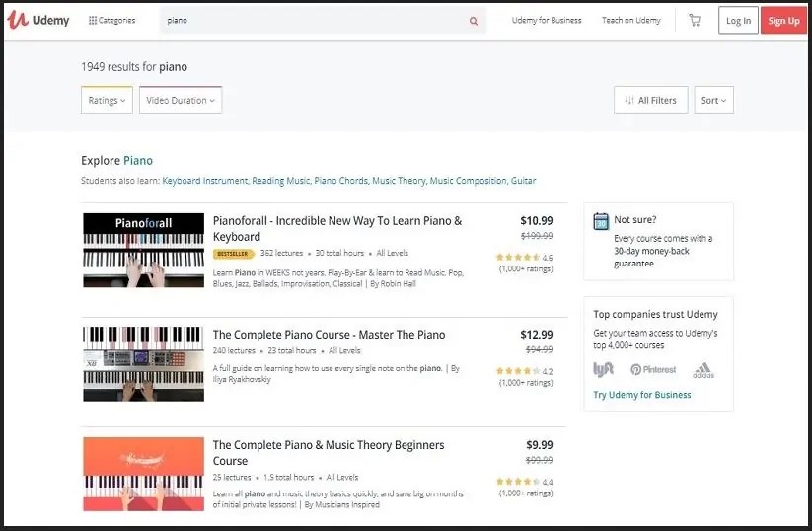
Task: Open Piano & Music Theory Beginners thumbnail
Action: pyautogui.click(x=143, y=474)
